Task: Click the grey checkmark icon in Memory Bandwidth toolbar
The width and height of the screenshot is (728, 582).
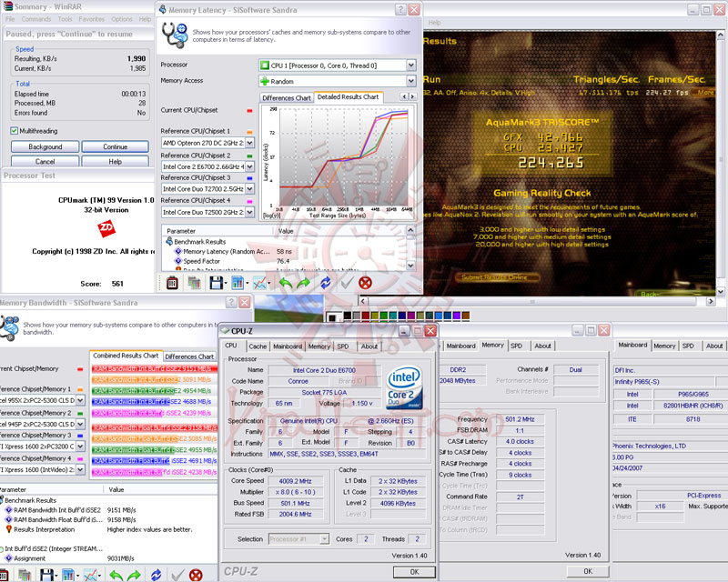Action: pos(177,576)
